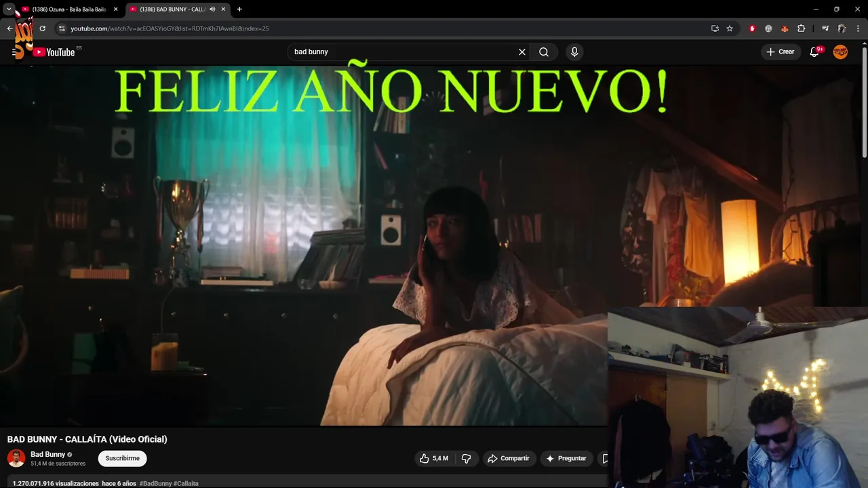This screenshot has width=868, height=488.
Task: Clear the search box text
Action: [522, 52]
